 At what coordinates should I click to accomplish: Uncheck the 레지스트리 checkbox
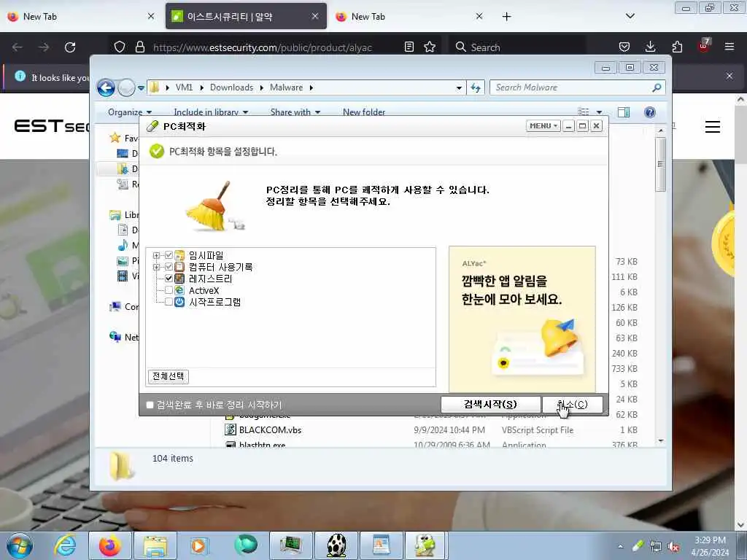click(169, 279)
